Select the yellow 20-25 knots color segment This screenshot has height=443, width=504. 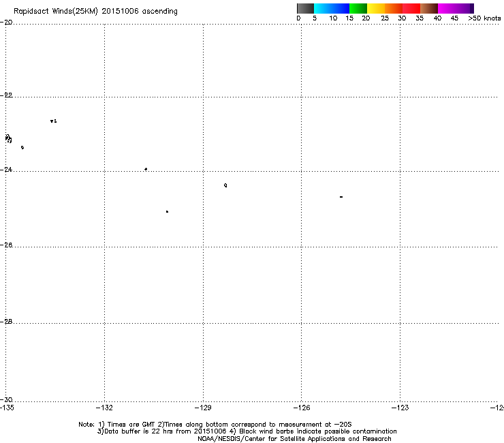(376, 8)
